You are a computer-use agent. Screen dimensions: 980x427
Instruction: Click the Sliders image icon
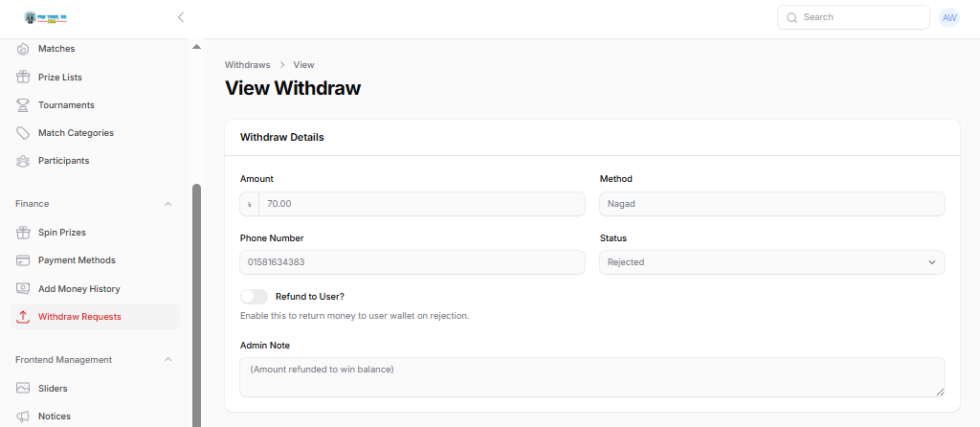click(x=23, y=389)
